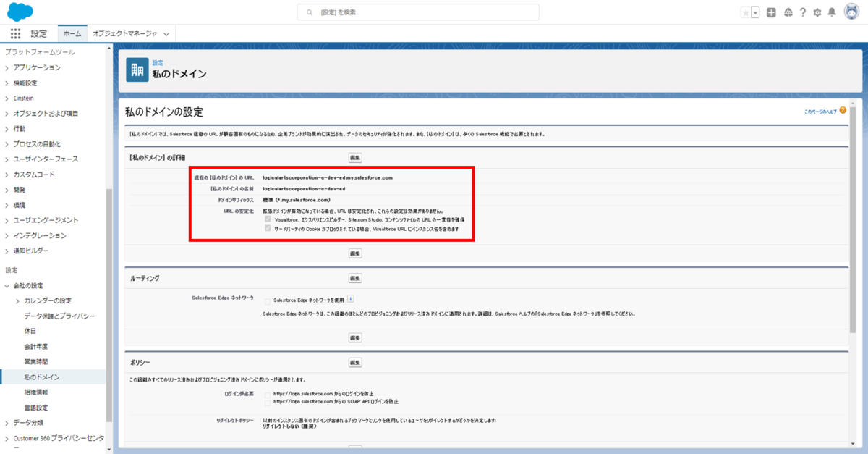The image size is (868, 454).
Task: Select 言語設定 in the sidebar
Action: pyautogui.click(x=36, y=407)
